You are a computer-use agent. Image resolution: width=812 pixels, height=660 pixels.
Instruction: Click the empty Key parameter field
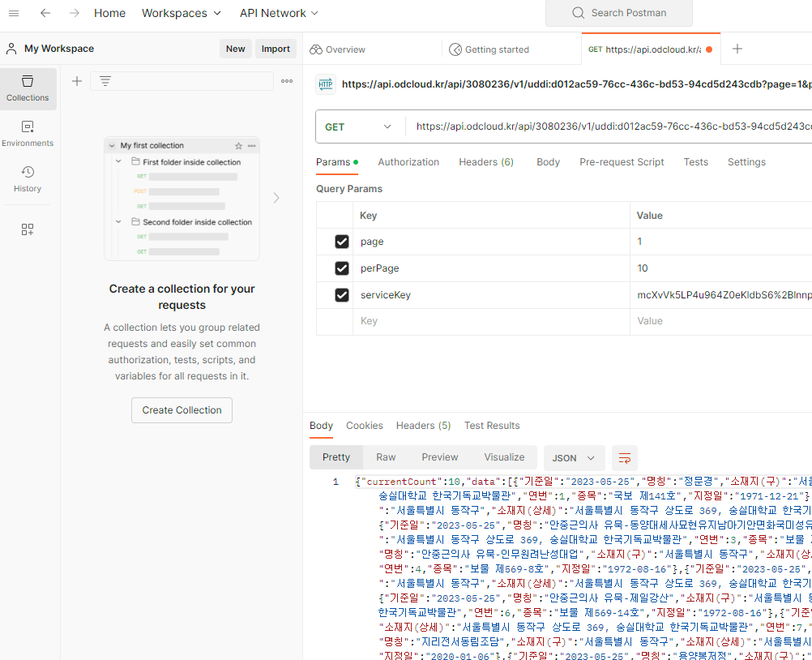[x=491, y=321]
